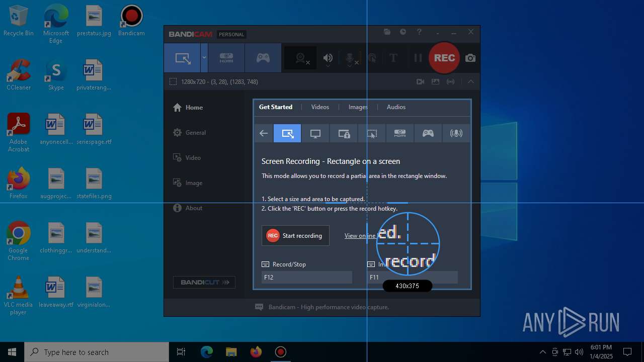This screenshot has height=362, width=644.
Task: Click the Record/Stop hotkey field F12
Action: [307, 277]
